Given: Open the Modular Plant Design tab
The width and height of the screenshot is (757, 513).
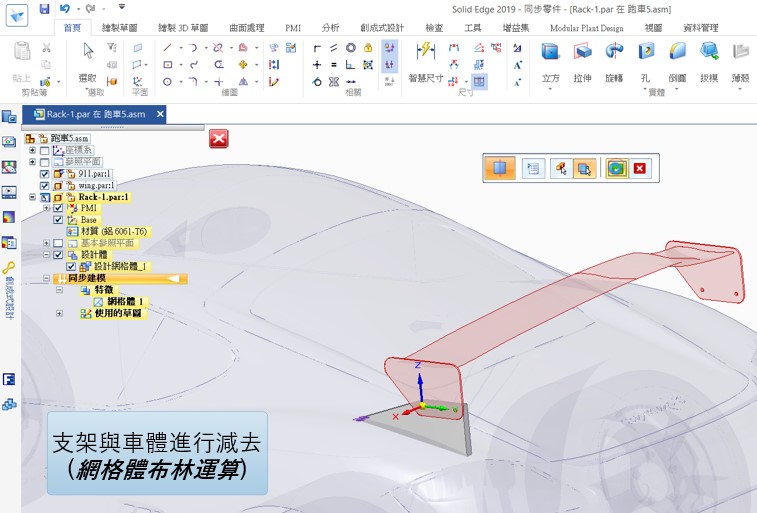Looking at the screenshot, I should click(587, 28).
